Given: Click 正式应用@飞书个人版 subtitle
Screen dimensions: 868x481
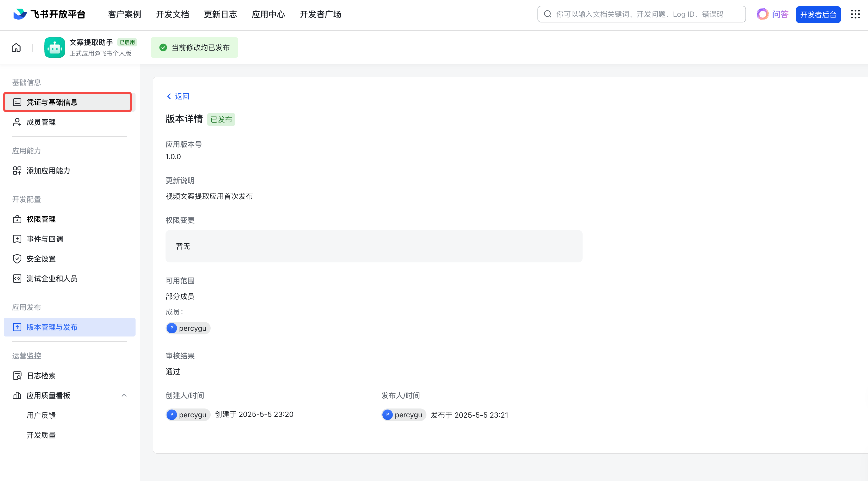Looking at the screenshot, I should [x=100, y=53].
